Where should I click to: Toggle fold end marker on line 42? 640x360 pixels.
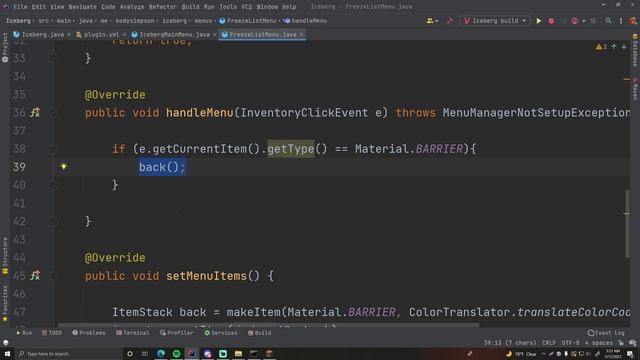pos(53,222)
